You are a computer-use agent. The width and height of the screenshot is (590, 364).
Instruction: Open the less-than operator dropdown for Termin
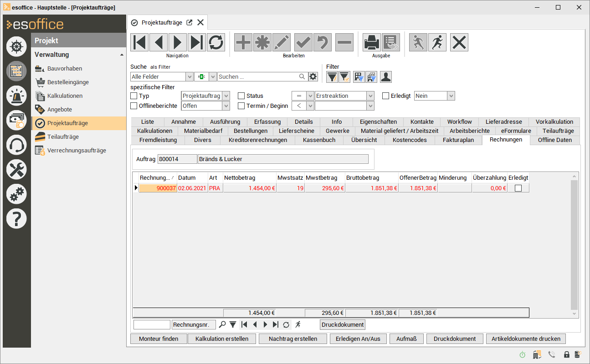tap(310, 106)
